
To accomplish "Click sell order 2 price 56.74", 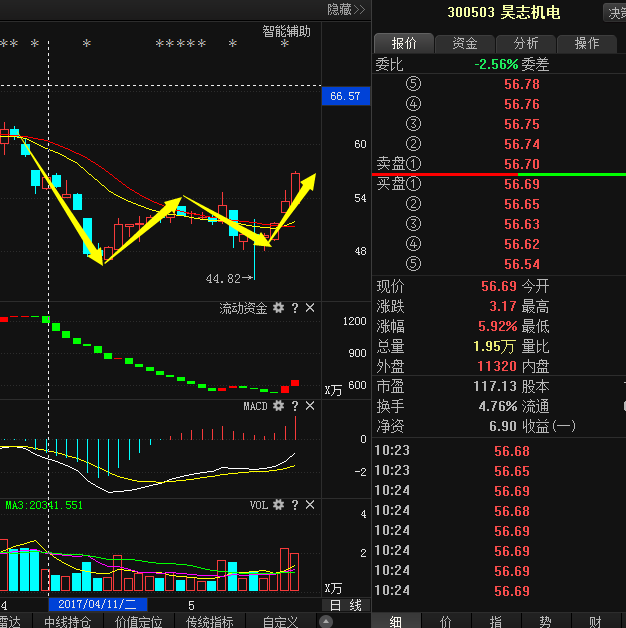I will pos(521,144).
